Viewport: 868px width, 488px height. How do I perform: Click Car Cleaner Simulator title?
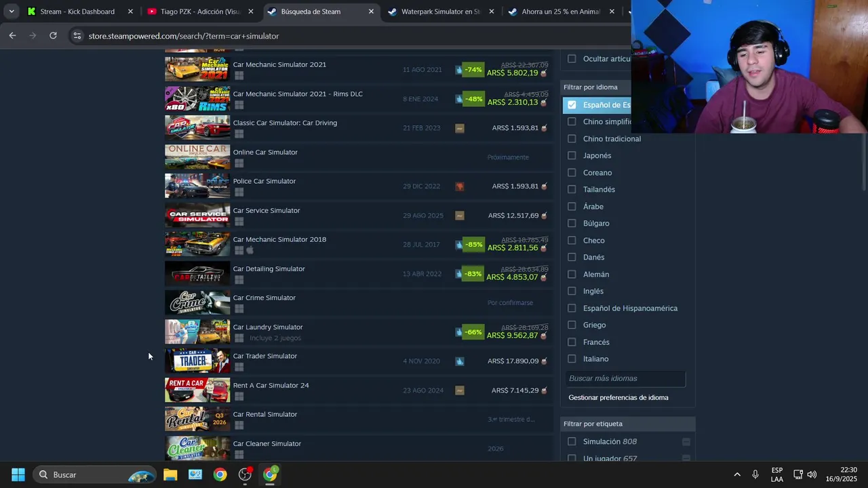tap(267, 443)
